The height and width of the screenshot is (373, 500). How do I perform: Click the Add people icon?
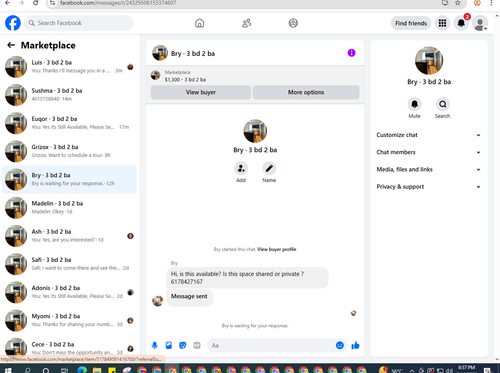(241, 168)
